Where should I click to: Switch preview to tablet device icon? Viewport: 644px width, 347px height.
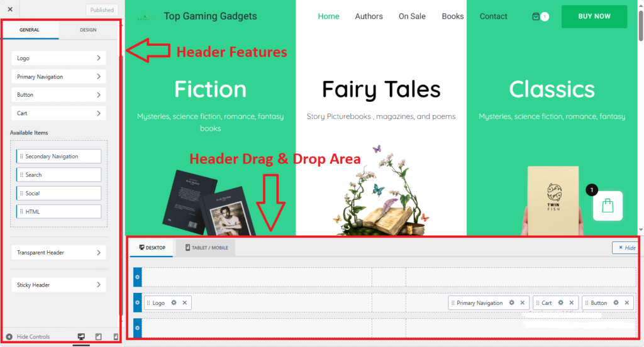click(x=98, y=337)
